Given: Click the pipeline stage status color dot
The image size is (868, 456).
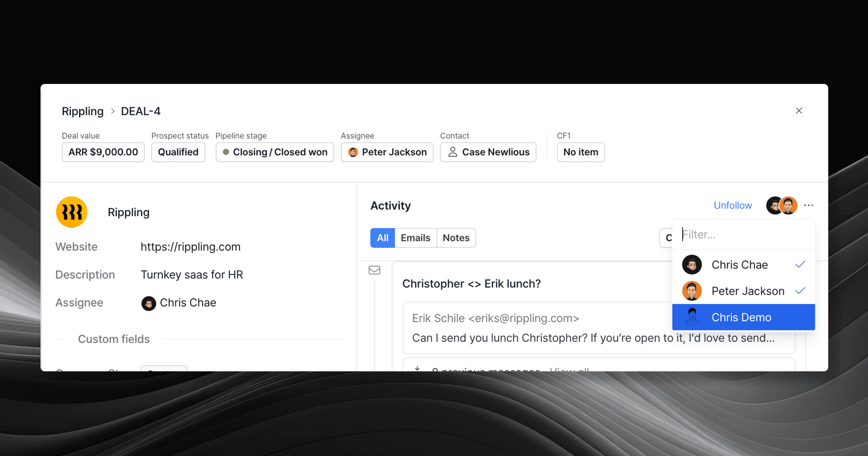Looking at the screenshot, I should pyautogui.click(x=226, y=152).
